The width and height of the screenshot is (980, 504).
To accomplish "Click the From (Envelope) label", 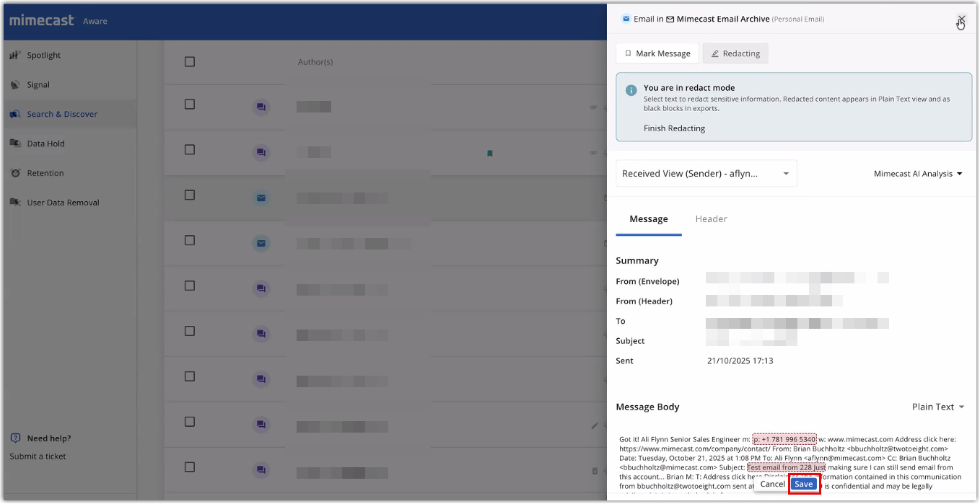I will pos(647,281).
